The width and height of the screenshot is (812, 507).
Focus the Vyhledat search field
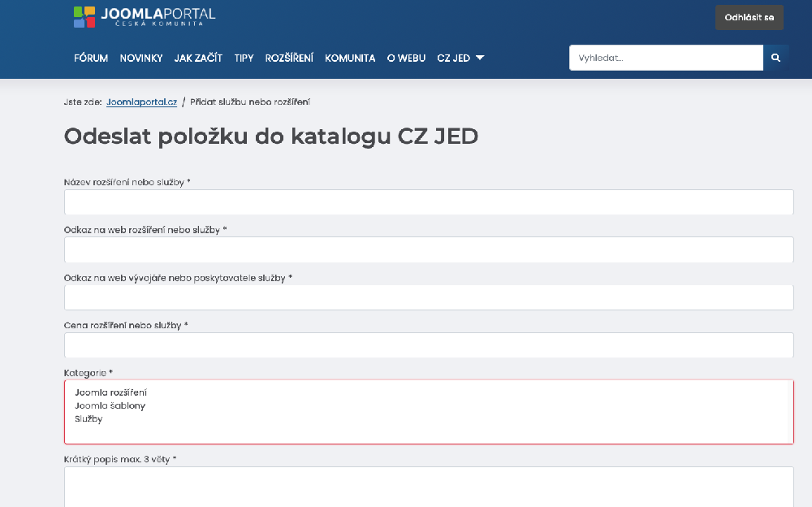[666, 58]
